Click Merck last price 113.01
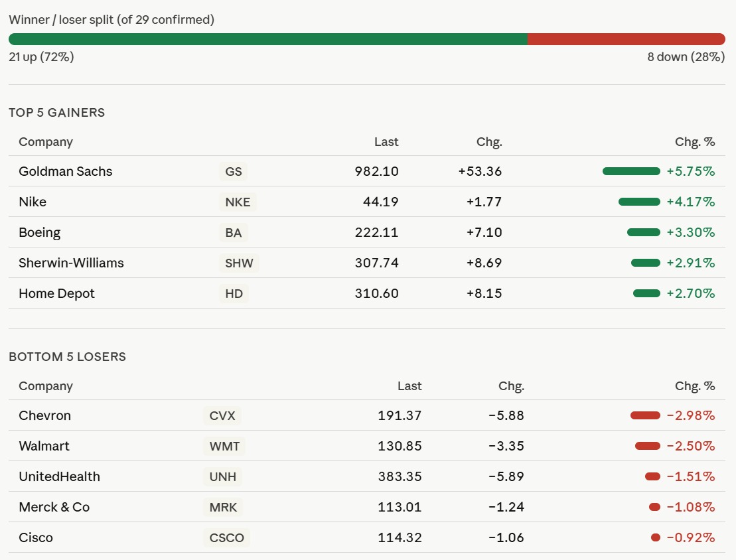 (400, 507)
